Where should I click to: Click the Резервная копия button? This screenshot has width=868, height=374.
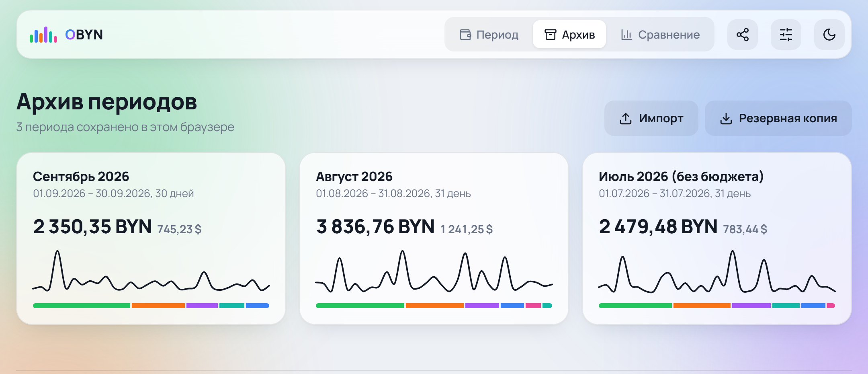point(778,118)
